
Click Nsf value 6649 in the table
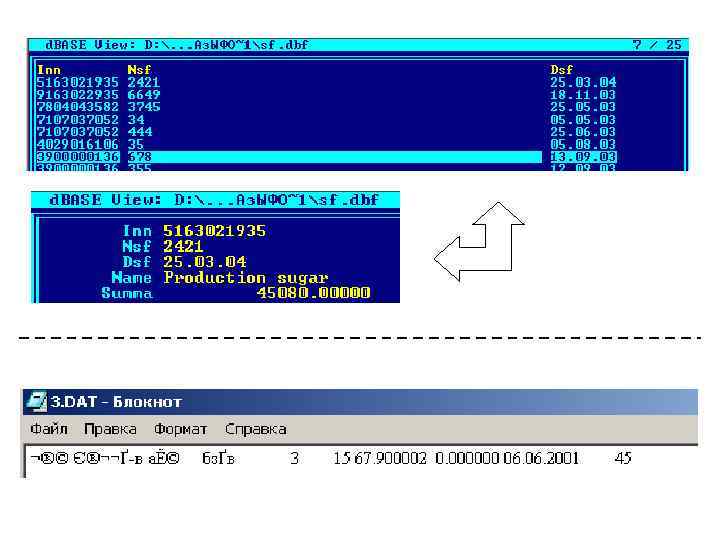[x=144, y=95]
